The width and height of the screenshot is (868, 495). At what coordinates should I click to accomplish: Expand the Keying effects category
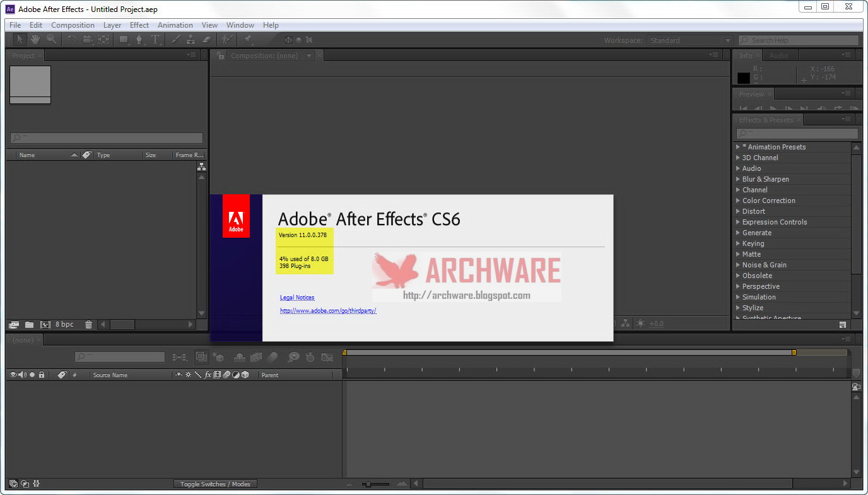[x=738, y=243]
